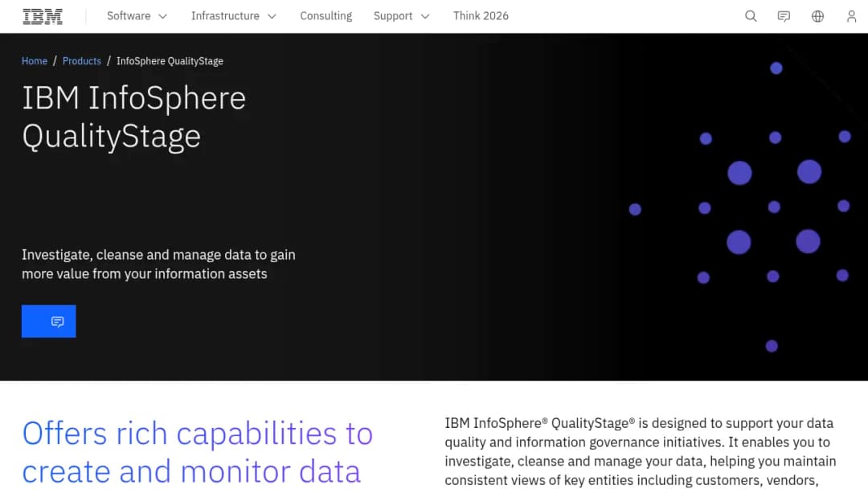868x489 pixels.
Task: Click the blue chat button in hero
Action: click(49, 321)
